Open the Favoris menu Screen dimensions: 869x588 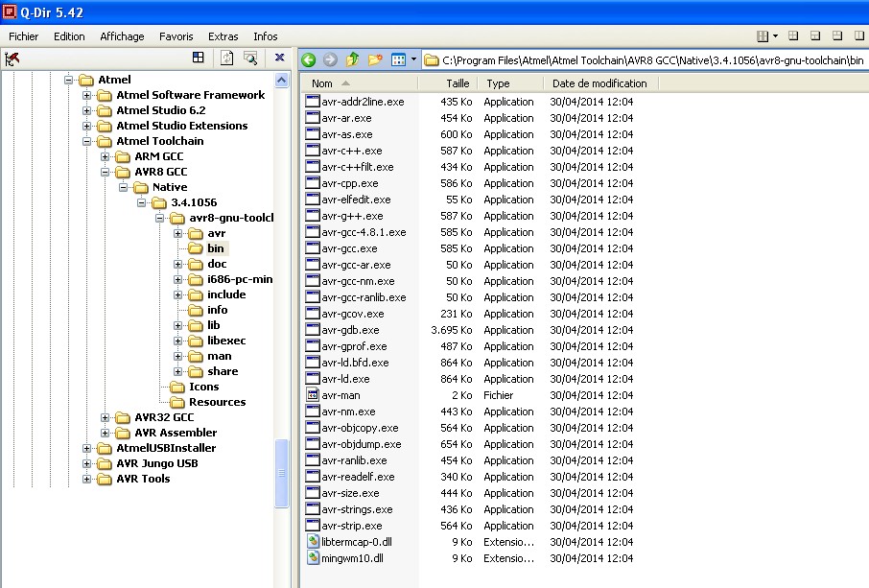pos(176,36)
